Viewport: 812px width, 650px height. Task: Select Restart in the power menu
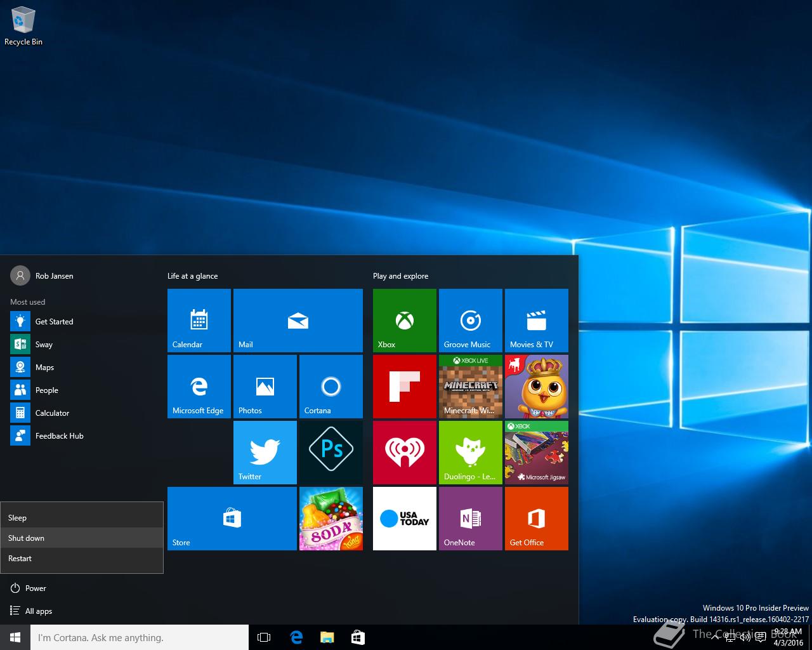[82, 559]
